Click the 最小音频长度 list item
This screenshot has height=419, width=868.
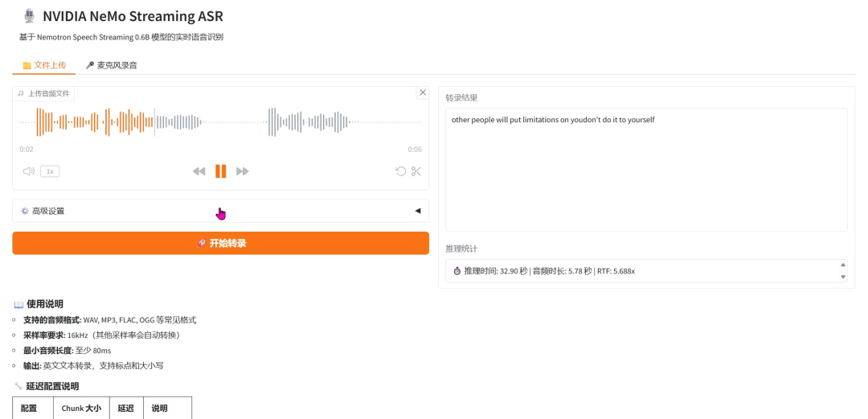tap(67, 351)
